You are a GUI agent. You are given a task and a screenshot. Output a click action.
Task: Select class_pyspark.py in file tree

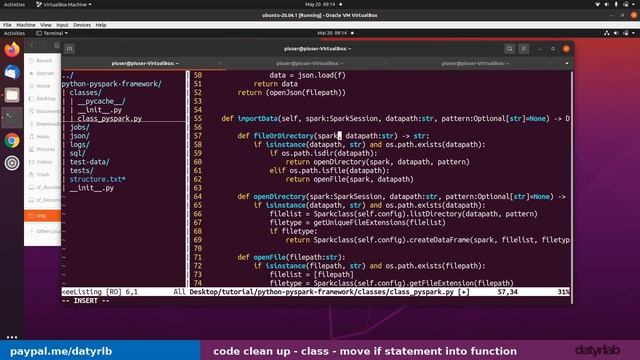click(x=109, y=118)
